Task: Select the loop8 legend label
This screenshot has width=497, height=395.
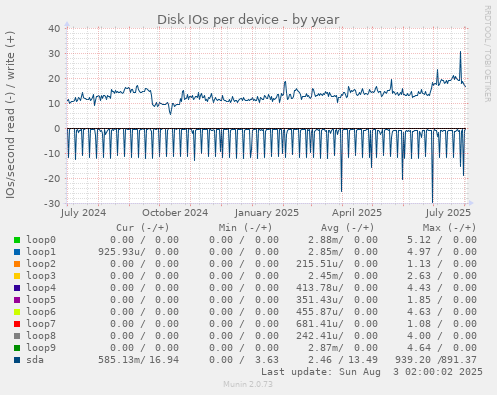Action: point(41,336)
